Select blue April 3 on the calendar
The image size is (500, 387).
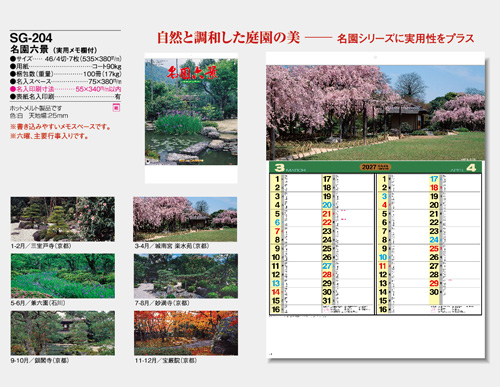pyautogui.click(x=384, y=196)
